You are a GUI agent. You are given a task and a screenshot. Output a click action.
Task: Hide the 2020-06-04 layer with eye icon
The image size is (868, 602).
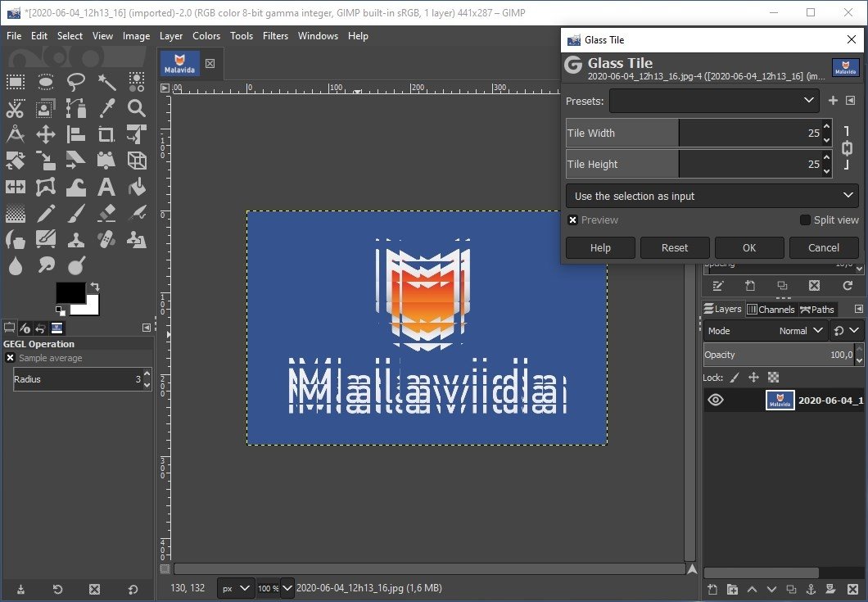(x=715, y=400)
